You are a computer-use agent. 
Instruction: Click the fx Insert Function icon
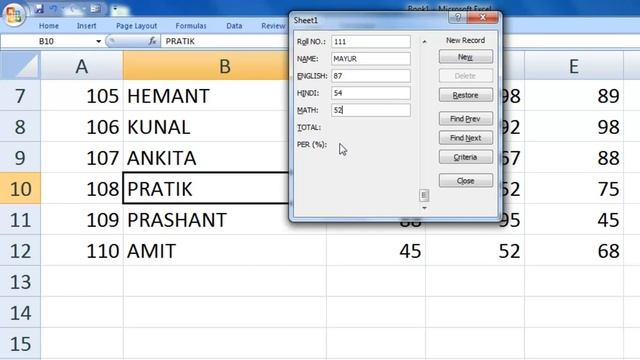tap(152, 41)
